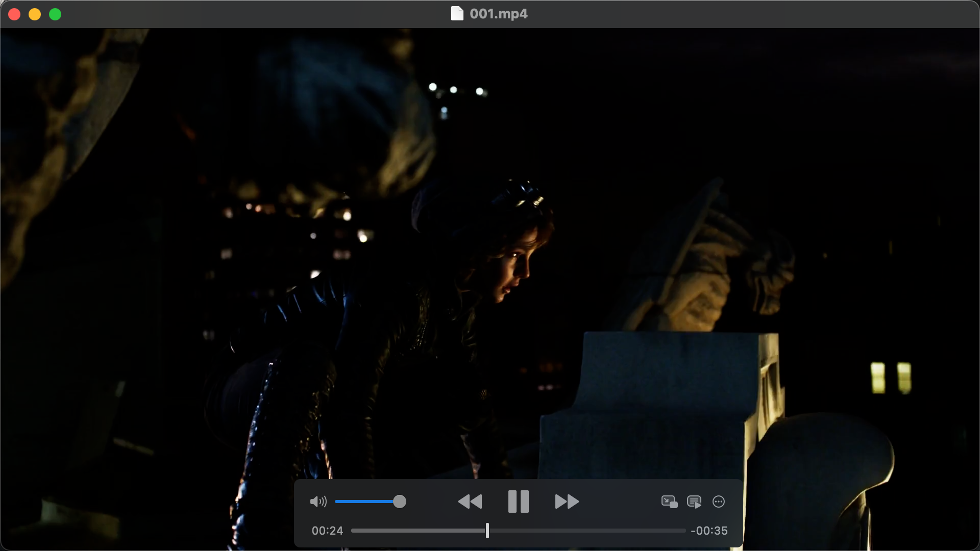The width and height of the screenshot is (980, 551).
Task: Open the subtitles and captions menu
Action: click(x=694, y=502)
